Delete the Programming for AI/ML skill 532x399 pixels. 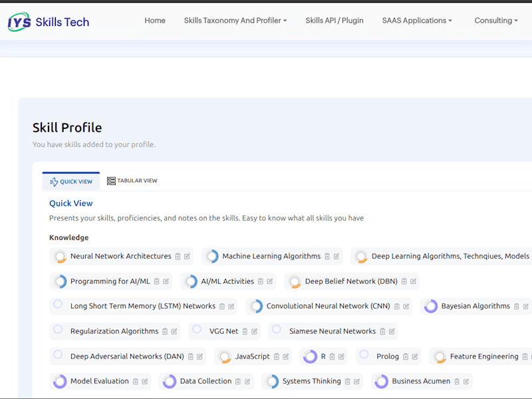pos(156,281)
